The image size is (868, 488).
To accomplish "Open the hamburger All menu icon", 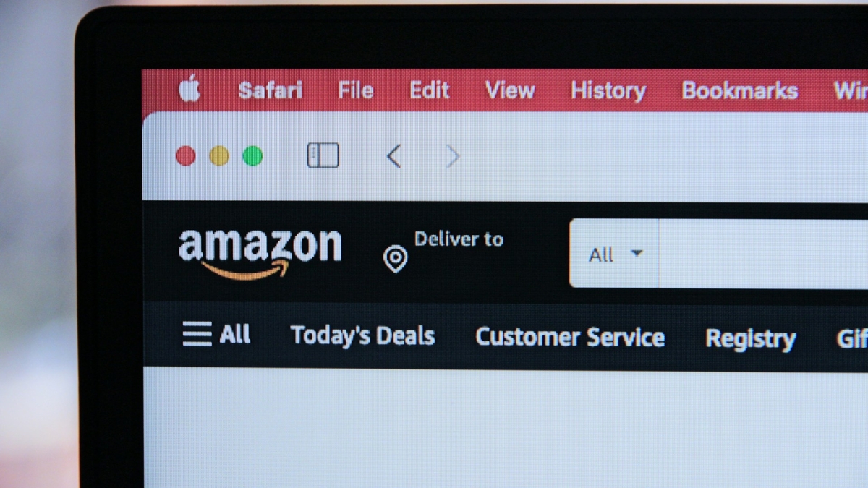I will (197, 334).
